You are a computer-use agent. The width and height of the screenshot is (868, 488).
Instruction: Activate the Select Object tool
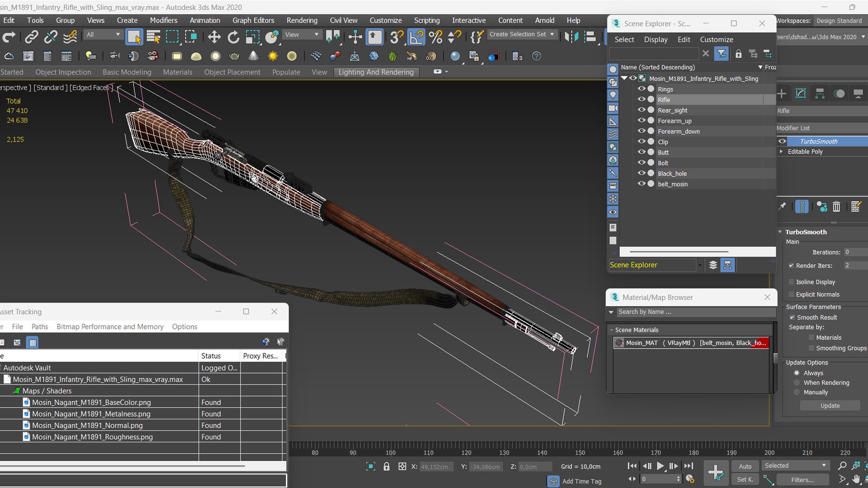[134, 37]
